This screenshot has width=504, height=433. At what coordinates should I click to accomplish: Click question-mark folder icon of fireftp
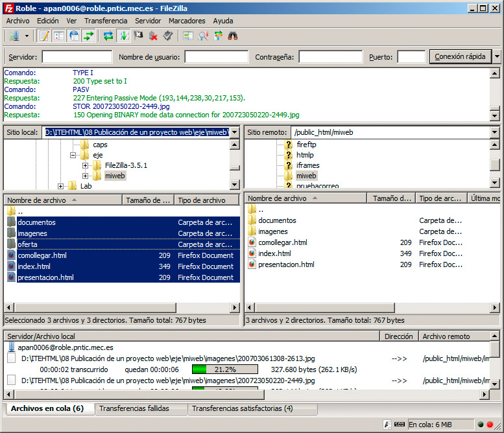tap(288, 145)
